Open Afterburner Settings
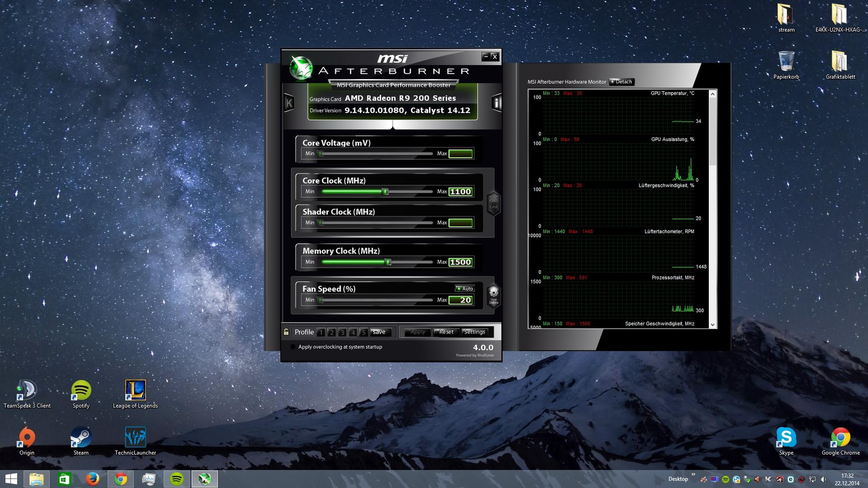 click(x=474, y=332)
